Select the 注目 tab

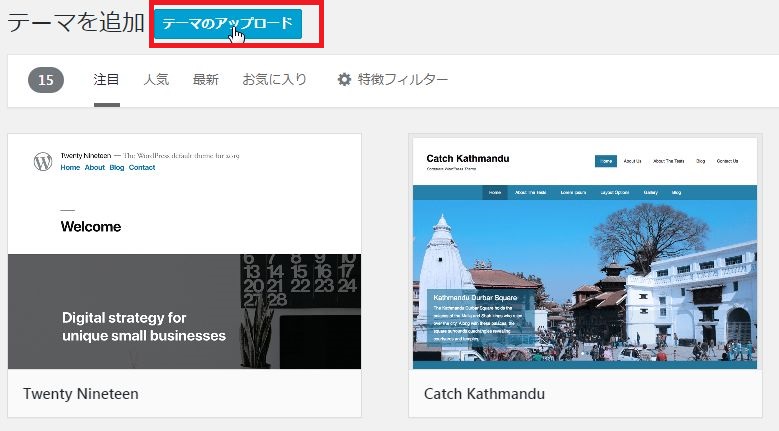tap(106, 79)
